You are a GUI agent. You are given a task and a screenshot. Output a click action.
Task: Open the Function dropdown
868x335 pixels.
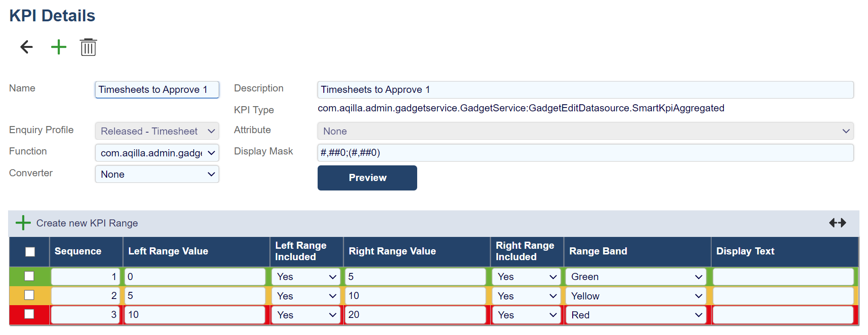click(x=157, y=153)
